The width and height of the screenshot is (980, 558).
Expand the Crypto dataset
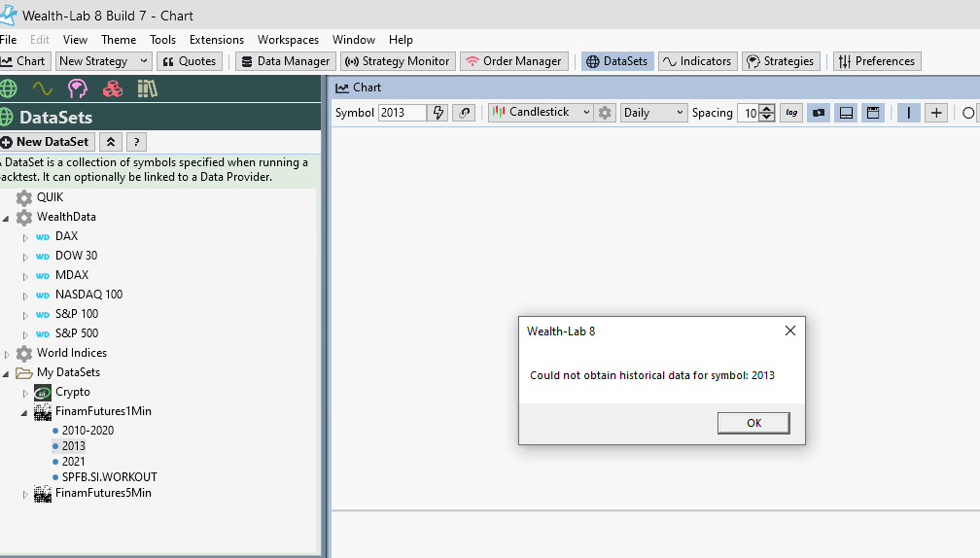click(25, 393)
